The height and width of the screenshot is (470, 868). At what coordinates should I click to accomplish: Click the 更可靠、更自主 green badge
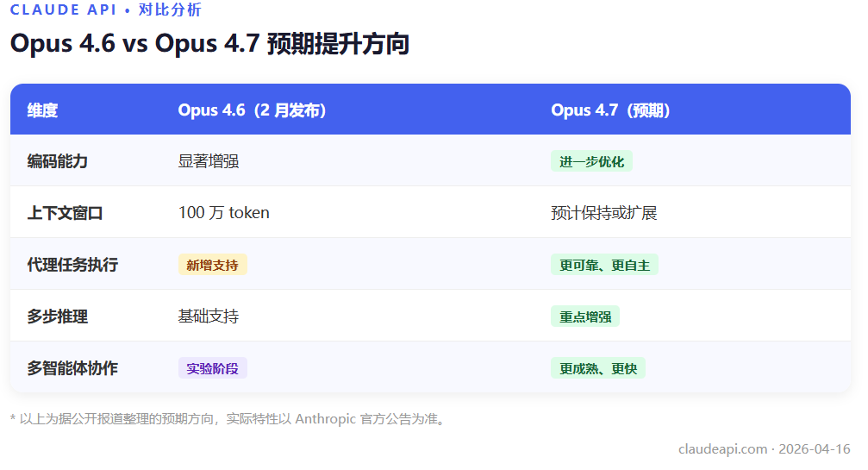point(604,265)
